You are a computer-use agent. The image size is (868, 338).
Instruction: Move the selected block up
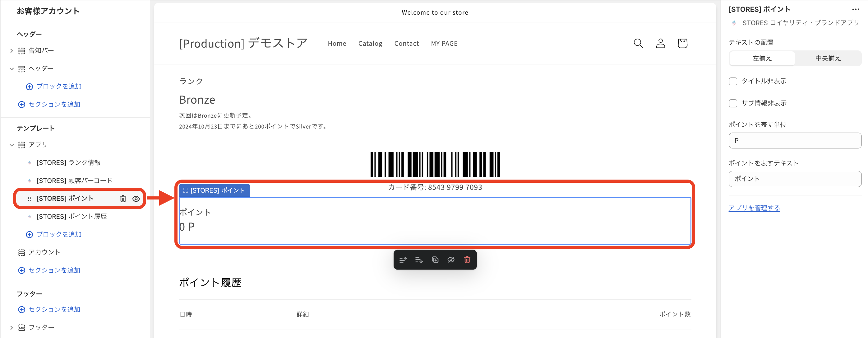coord(403,260)
